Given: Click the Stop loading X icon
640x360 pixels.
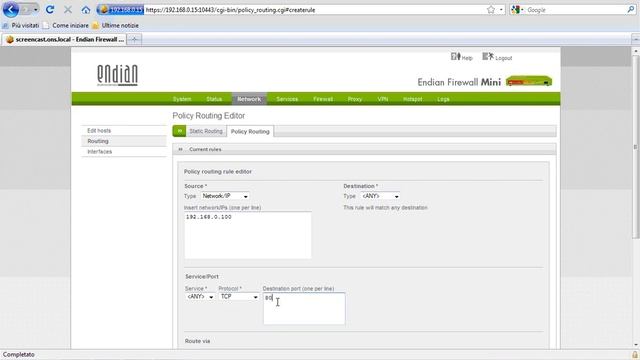Looking at the screenshot, I should coord(68,9).
